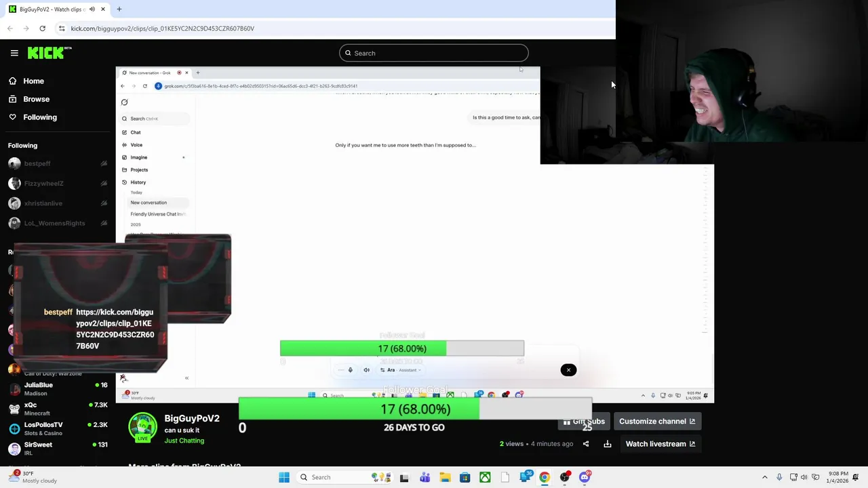The height and width of the screenshot is (488, 868).
Task: Open JuliaBlue recommended channel
Action: click(57, 388)
